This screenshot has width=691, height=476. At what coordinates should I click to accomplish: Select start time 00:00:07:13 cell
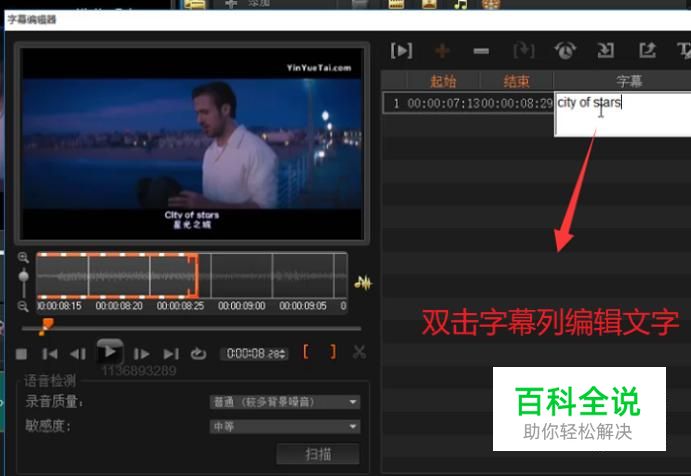(443, 104)
